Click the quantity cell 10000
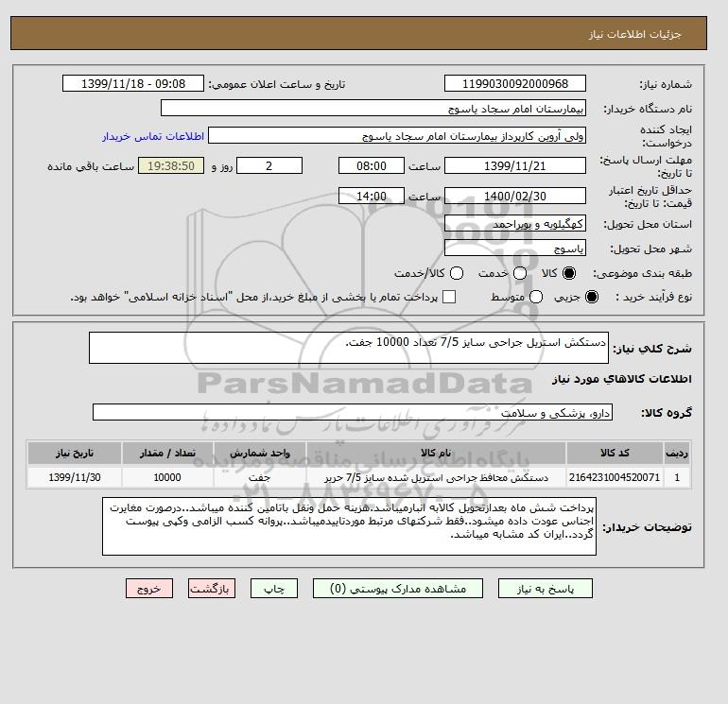 click(x=167, y=477)
